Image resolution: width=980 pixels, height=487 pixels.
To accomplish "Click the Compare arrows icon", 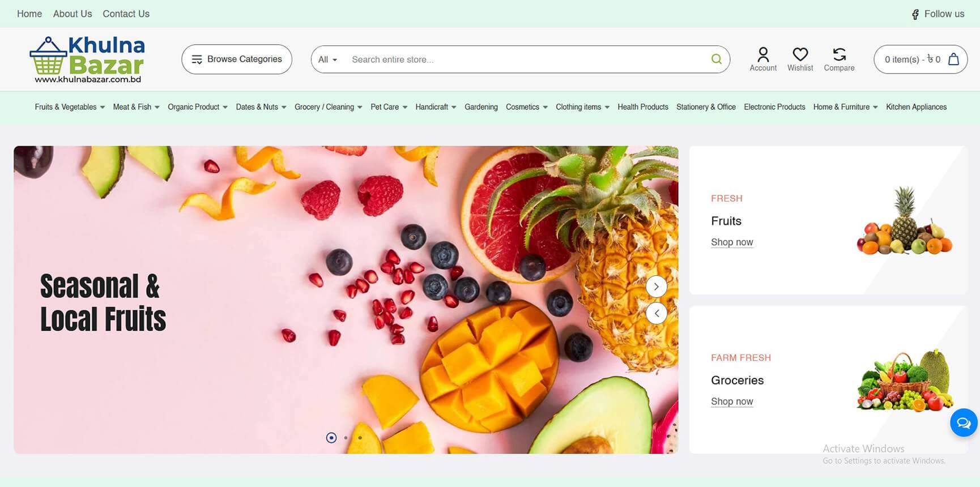I will point(839,54).
